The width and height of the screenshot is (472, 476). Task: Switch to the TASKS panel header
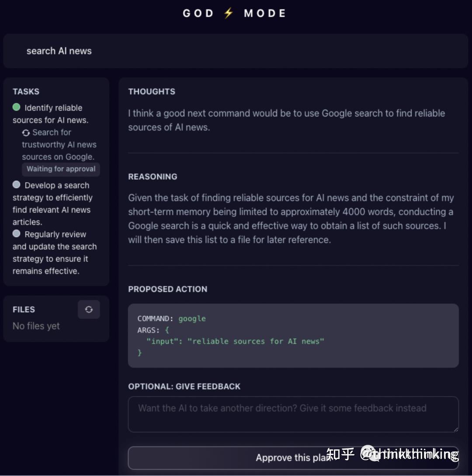click(26, 91)
